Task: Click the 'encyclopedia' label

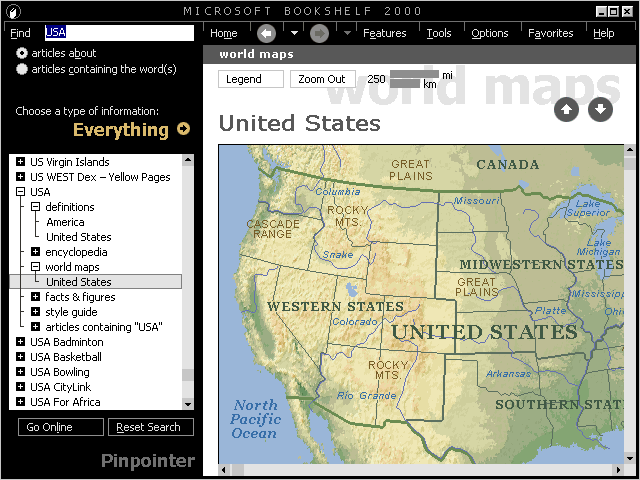Action: pyautogui.click(x=76, y=252)
